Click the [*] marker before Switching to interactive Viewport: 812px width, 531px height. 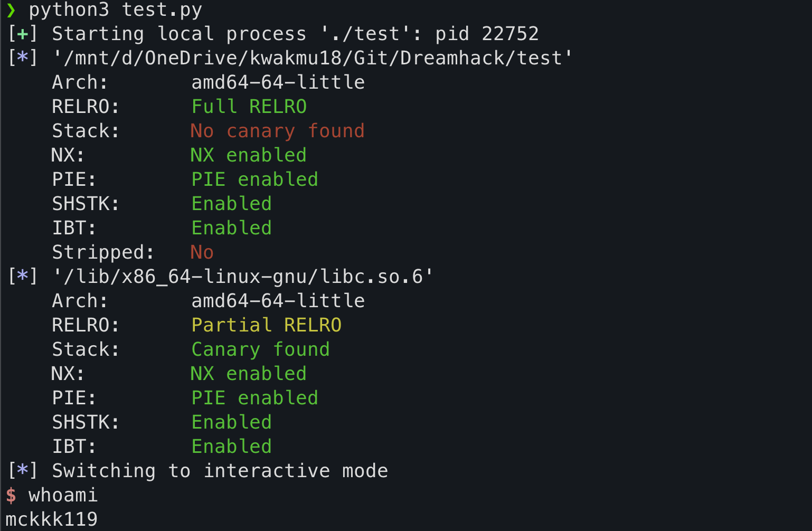(x=23, y=471)
